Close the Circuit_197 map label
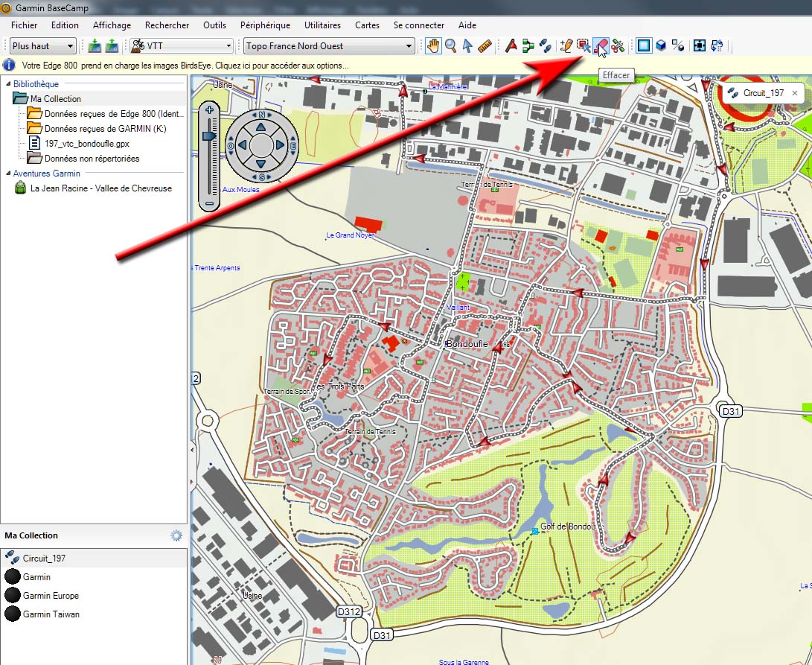Image resolution: width=812 pixels, height=665 pixels. (795, 93)
